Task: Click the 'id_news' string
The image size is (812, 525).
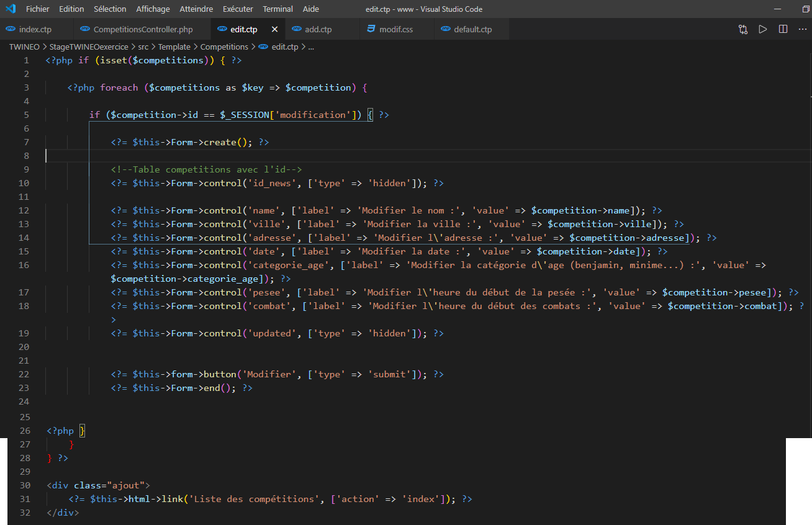Action: [273, 183]
